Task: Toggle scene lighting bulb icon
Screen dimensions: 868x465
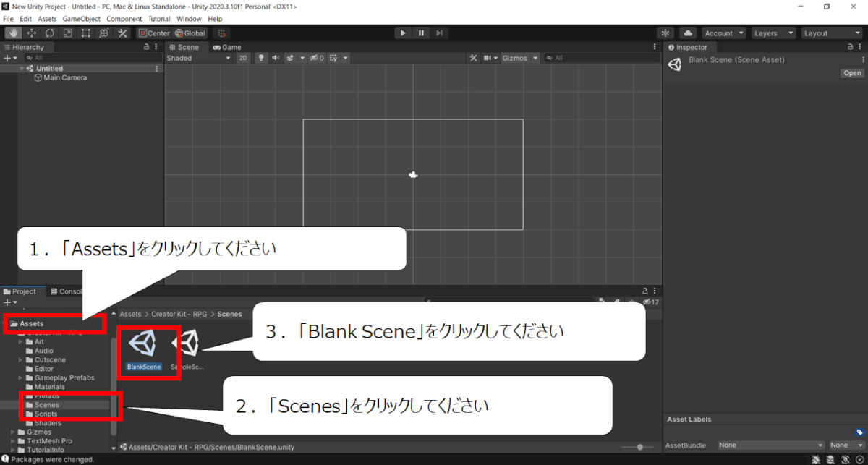Action: (262, 58)
